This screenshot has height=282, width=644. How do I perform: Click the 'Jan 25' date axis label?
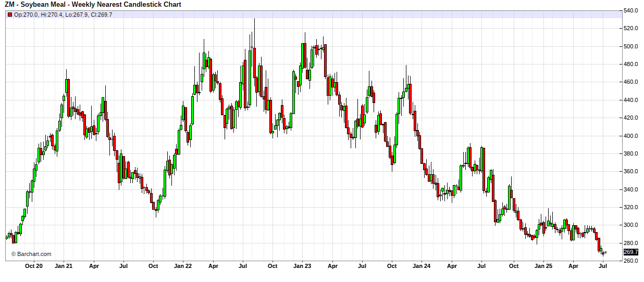tap(543, 266)
